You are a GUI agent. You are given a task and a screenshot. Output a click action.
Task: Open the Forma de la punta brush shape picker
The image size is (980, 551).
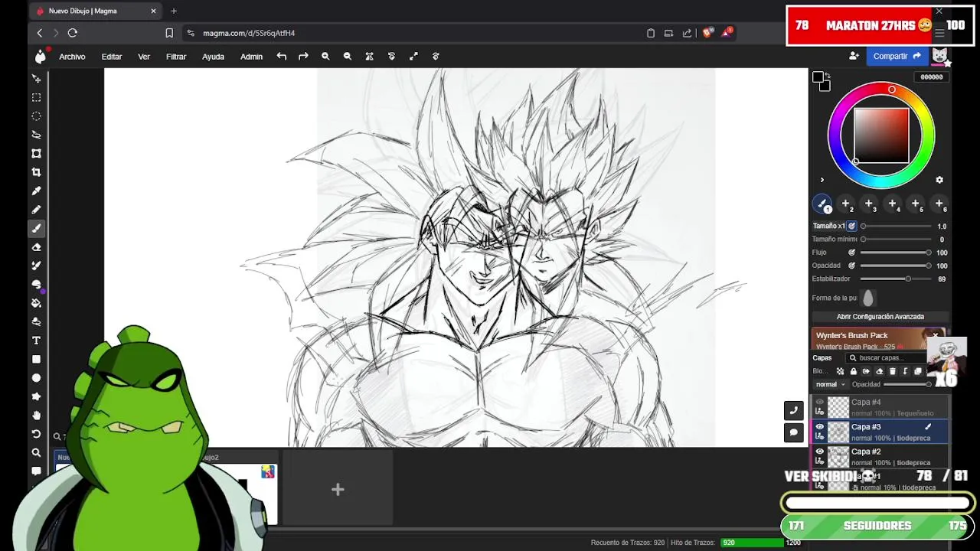click(867, 298)
